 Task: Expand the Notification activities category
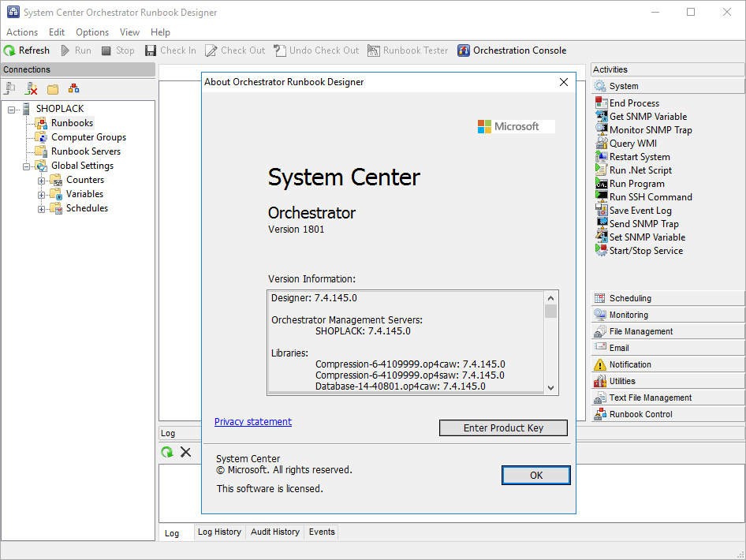667,365
